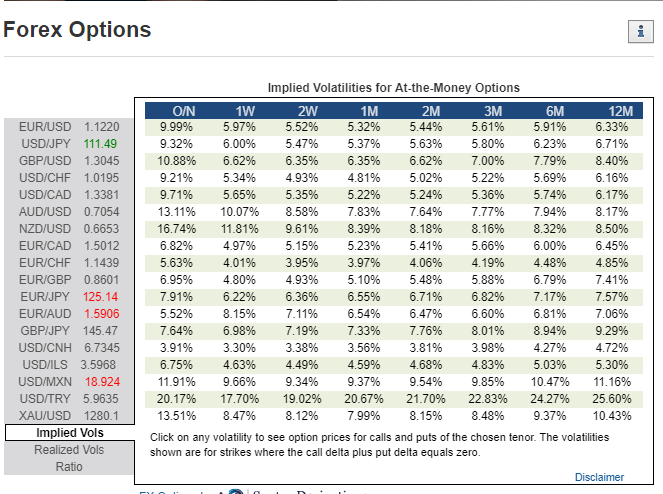Click the 12M column header

click(621, 111)
